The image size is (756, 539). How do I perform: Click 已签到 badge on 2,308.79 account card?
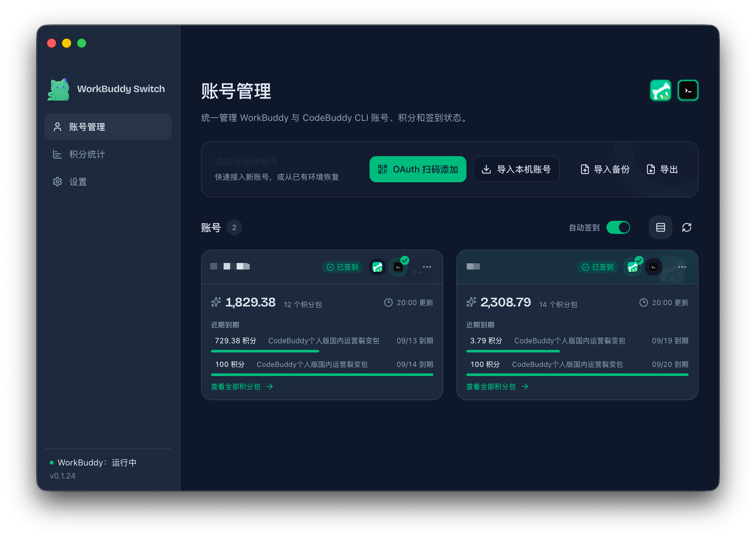click(x=597, y=267)
